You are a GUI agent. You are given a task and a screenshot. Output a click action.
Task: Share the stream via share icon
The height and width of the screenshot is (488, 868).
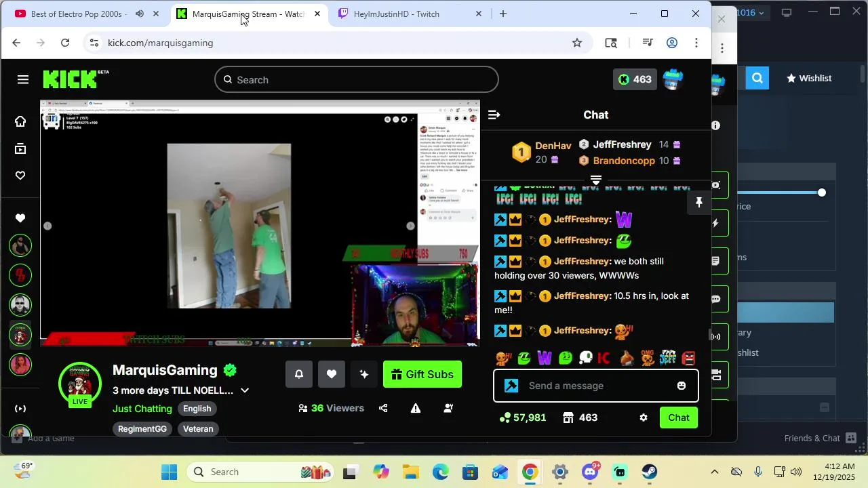383,408
